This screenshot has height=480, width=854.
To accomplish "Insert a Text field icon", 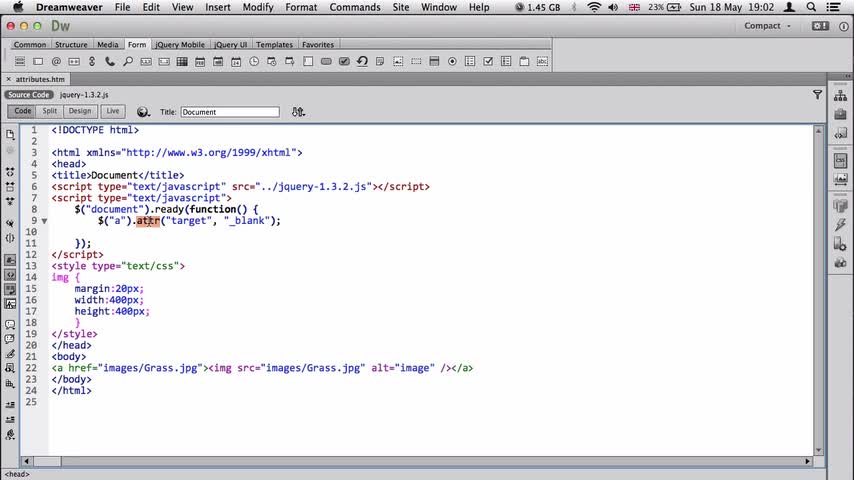I will 38,62.
